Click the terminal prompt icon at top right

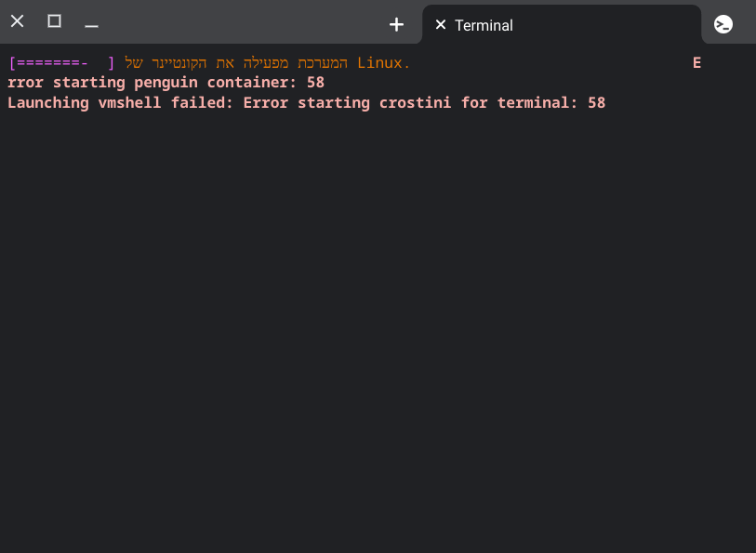click(x=723, y=25)
